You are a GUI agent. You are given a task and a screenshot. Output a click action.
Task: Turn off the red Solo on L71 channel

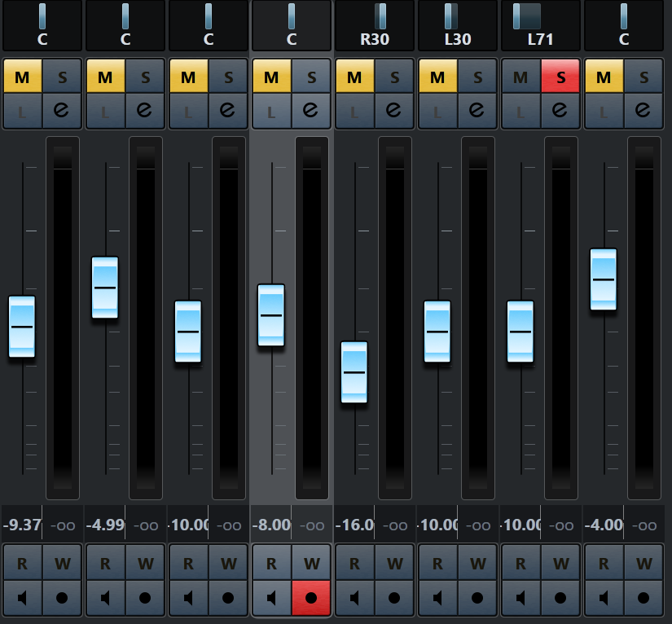(560, 77)
